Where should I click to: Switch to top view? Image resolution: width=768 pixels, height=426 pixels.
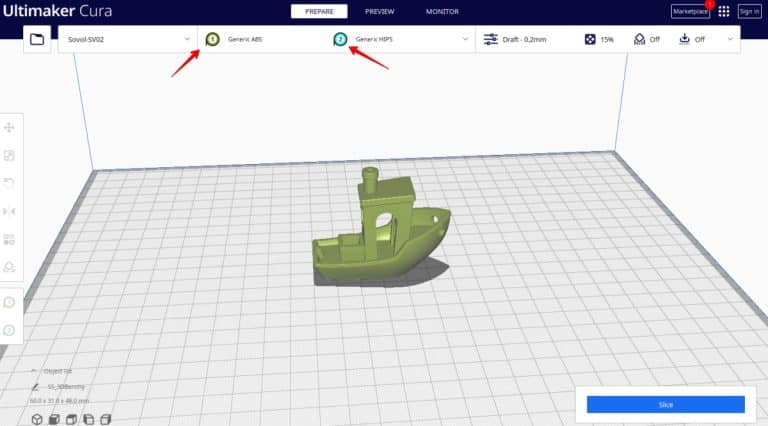[x=71, y=419]
